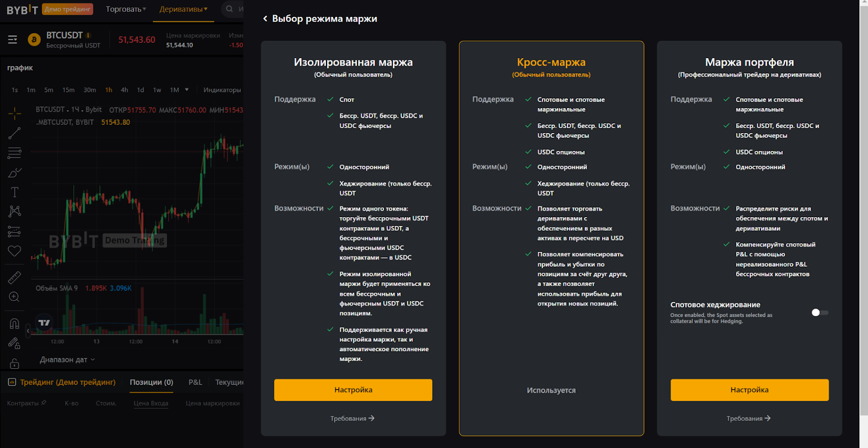
Task: Click the heart favorites icon
Action: click(x=15, y=251)
